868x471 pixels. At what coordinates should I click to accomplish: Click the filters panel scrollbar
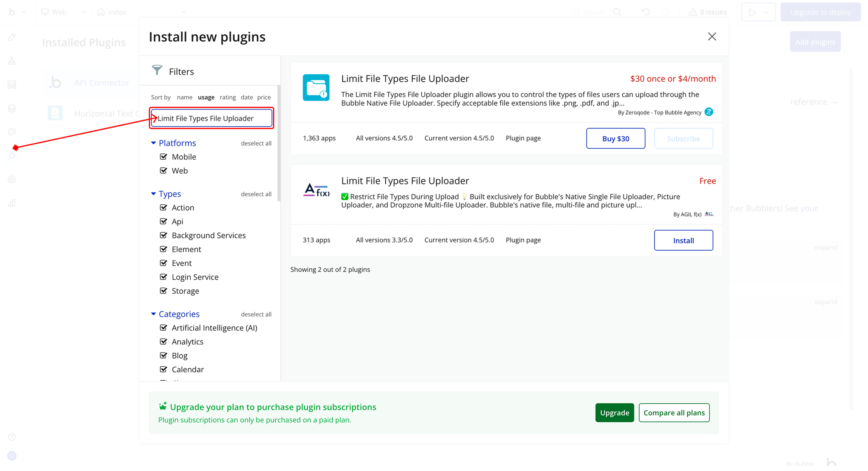(279, 144)
